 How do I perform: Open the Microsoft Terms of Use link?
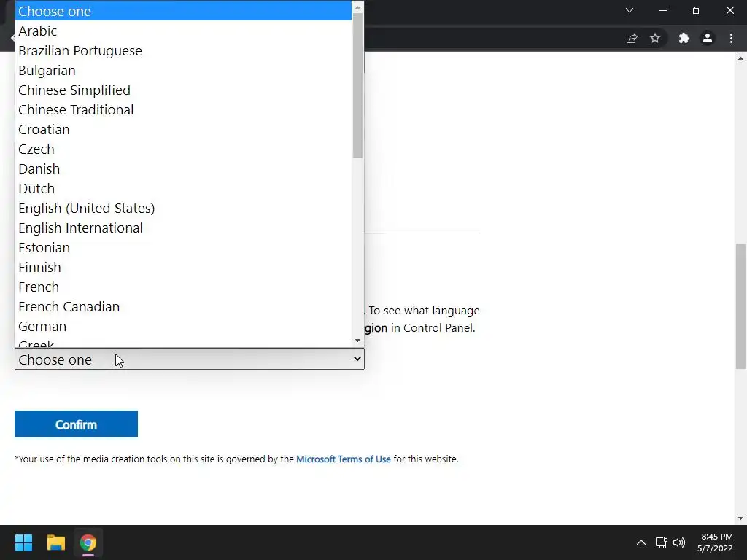344,459
